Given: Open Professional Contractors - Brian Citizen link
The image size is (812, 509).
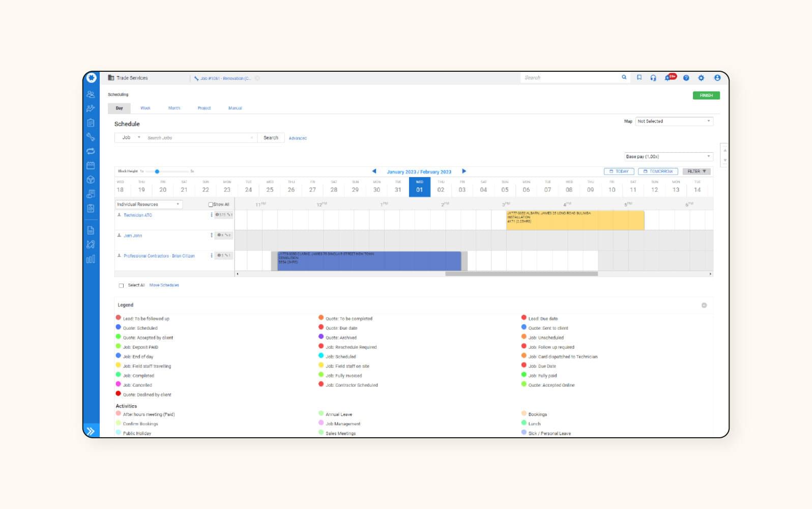Looking at the screenshot, I should tap(159, 256).
